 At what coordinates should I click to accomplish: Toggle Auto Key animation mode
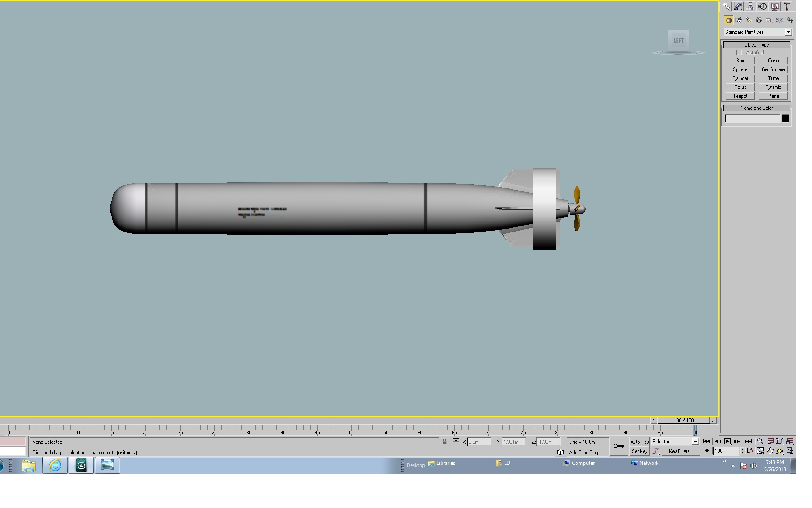coord(639,442)
